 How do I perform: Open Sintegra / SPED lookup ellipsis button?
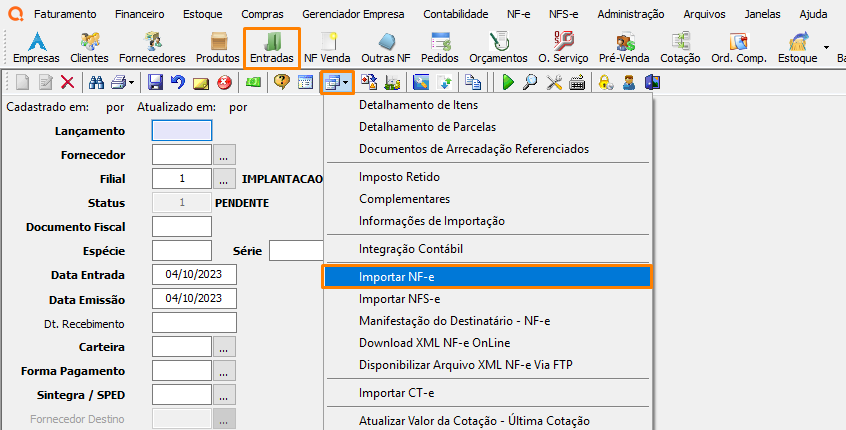point(224,395)
